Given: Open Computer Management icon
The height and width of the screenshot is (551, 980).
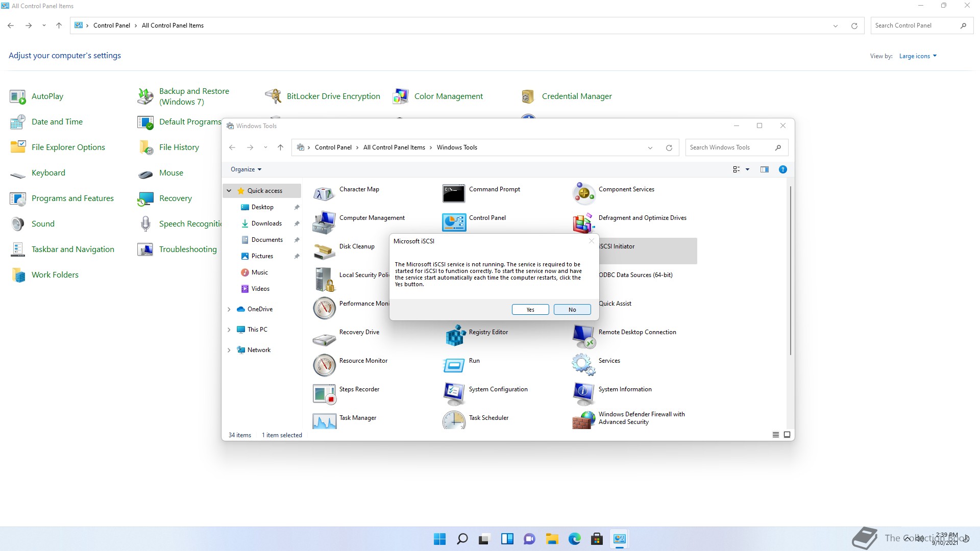Looking at the screenshot, I should click(x=324, y=222).
